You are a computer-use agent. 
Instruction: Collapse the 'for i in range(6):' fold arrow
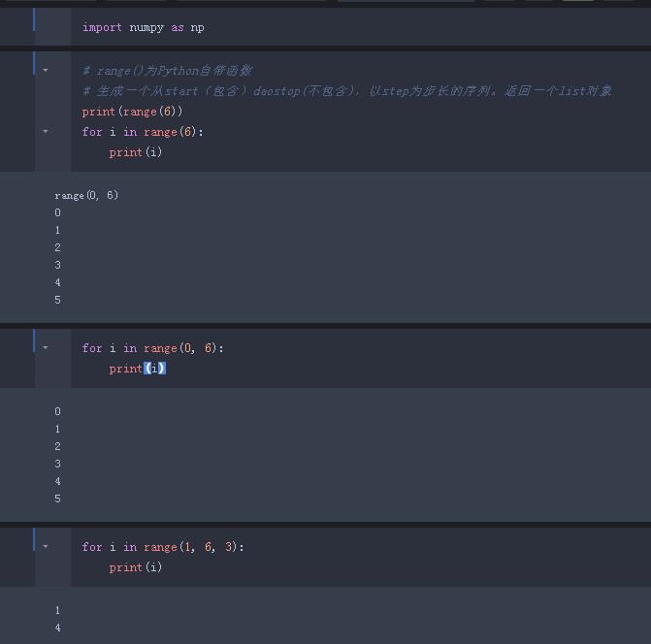click(46, 132)
